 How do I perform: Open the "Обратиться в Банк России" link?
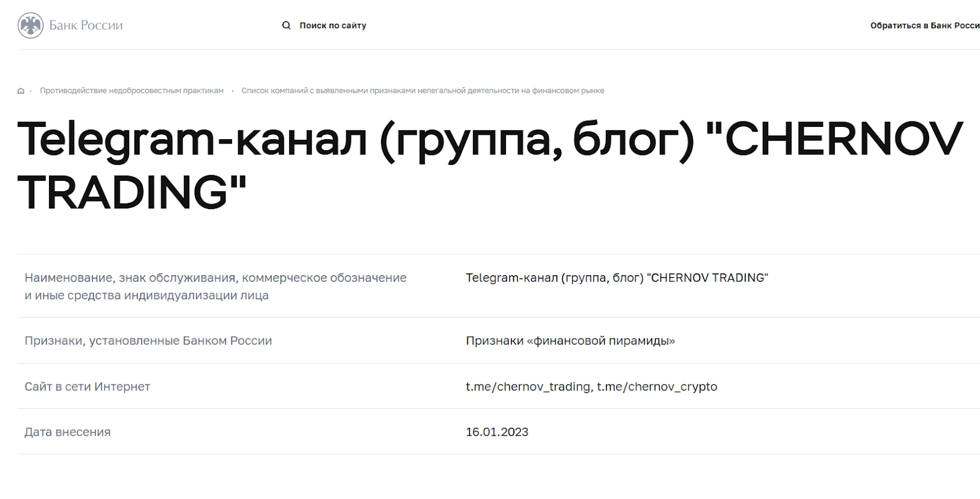(925, 25)
